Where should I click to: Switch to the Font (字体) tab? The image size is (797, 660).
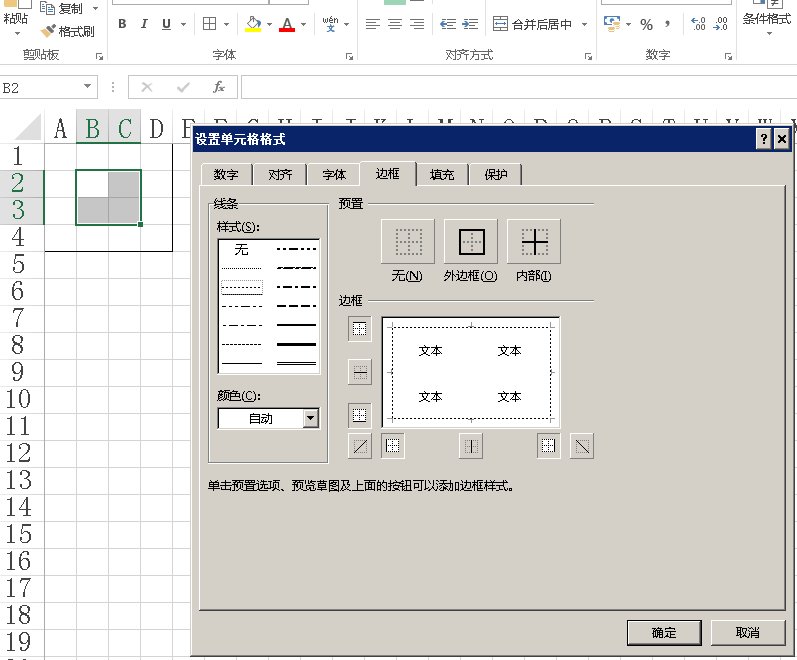tap(334, 175)
